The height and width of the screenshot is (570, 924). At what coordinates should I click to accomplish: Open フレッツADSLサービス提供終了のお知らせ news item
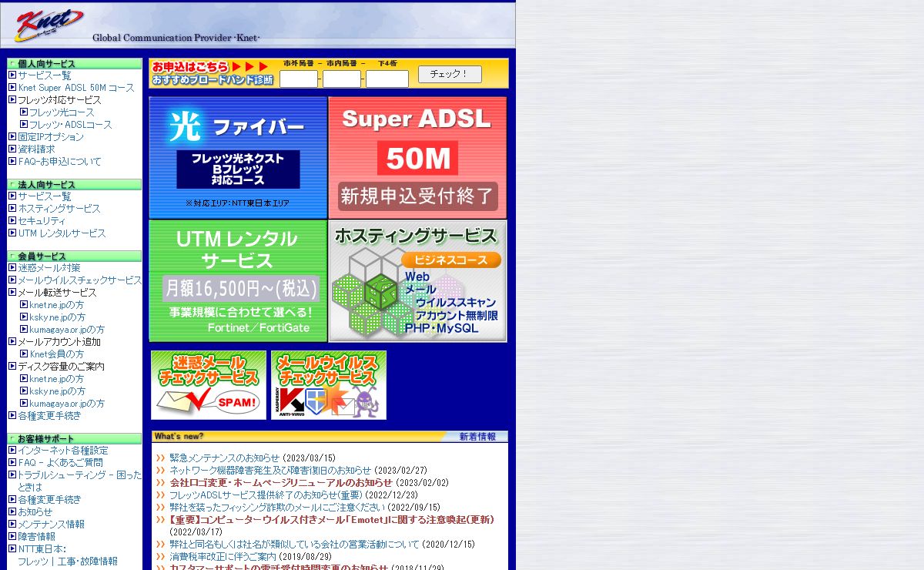(266, 495)
